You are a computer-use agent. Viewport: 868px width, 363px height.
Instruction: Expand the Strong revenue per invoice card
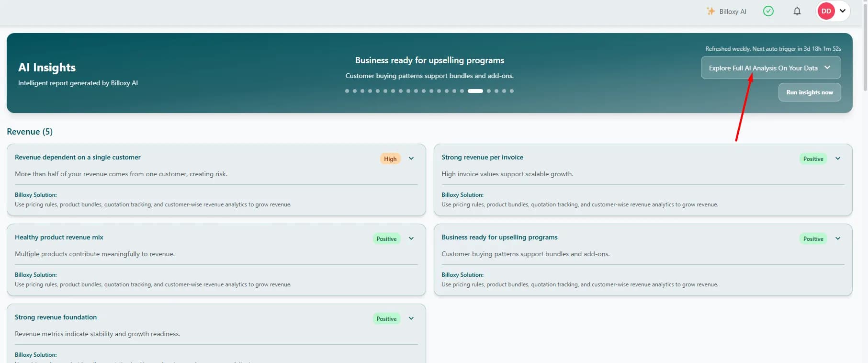point(838,159)
